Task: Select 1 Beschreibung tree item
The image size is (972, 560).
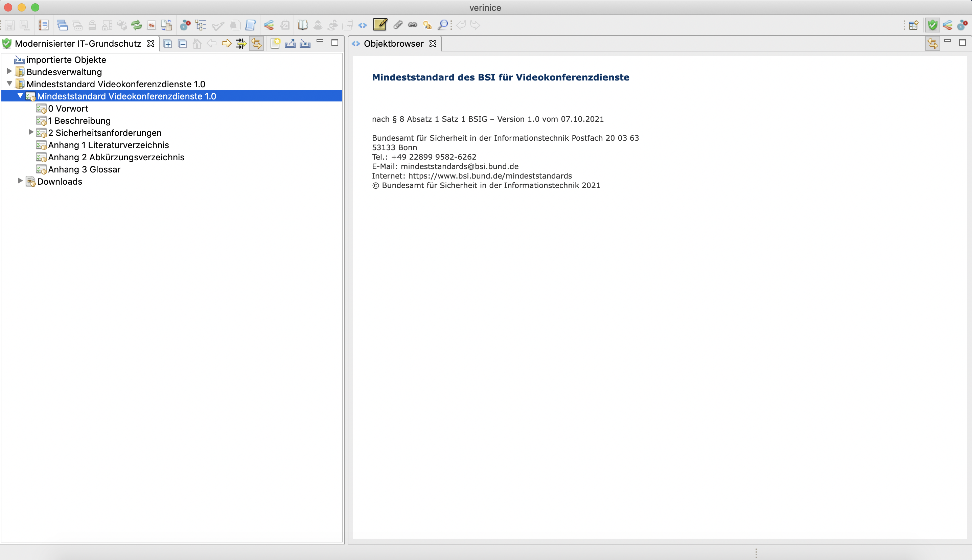Action: click(79, 121)
